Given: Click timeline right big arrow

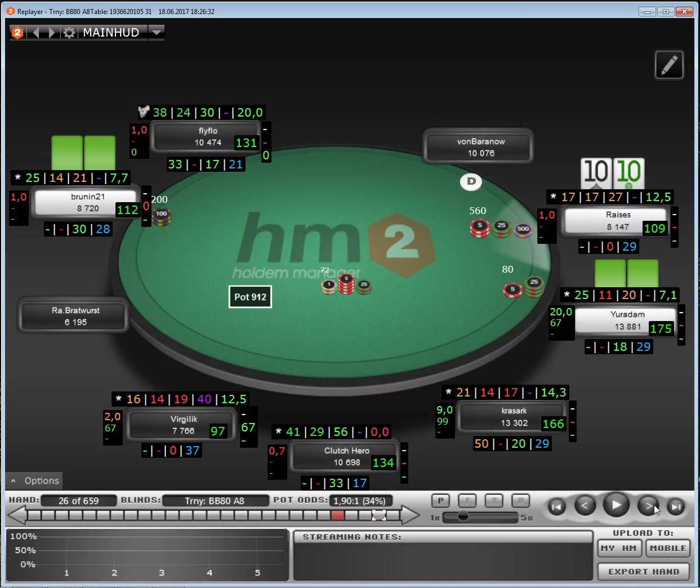Looking at the screenshot, I should click(410, 515).
